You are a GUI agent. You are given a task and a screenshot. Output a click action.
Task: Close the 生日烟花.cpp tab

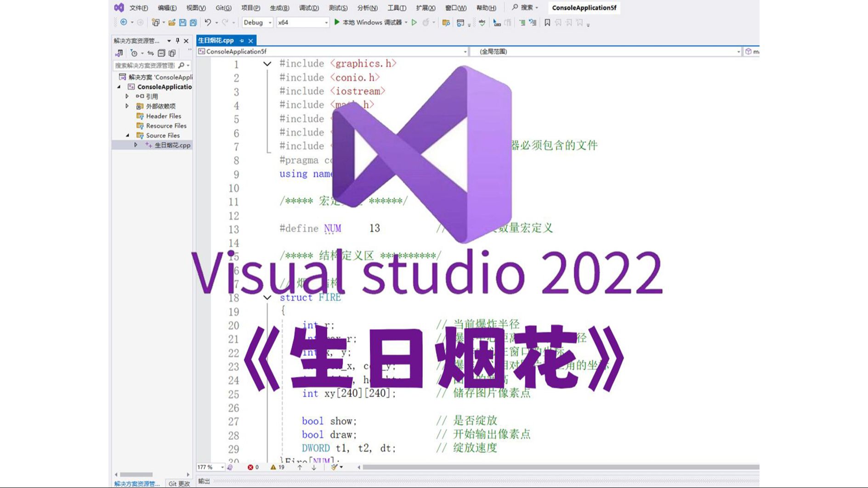click(251, 41)
